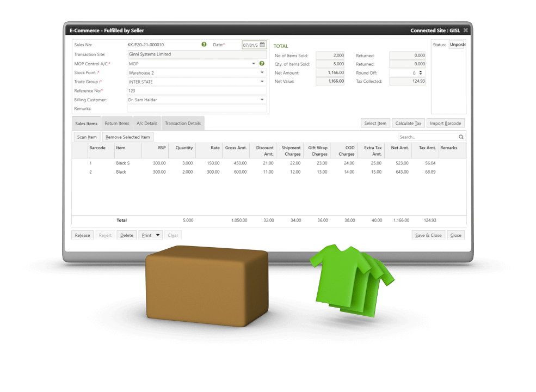Screen dimensions: 536x392
Task: Expand MOP Control A/C dropdown
Action: click(254, 64)
